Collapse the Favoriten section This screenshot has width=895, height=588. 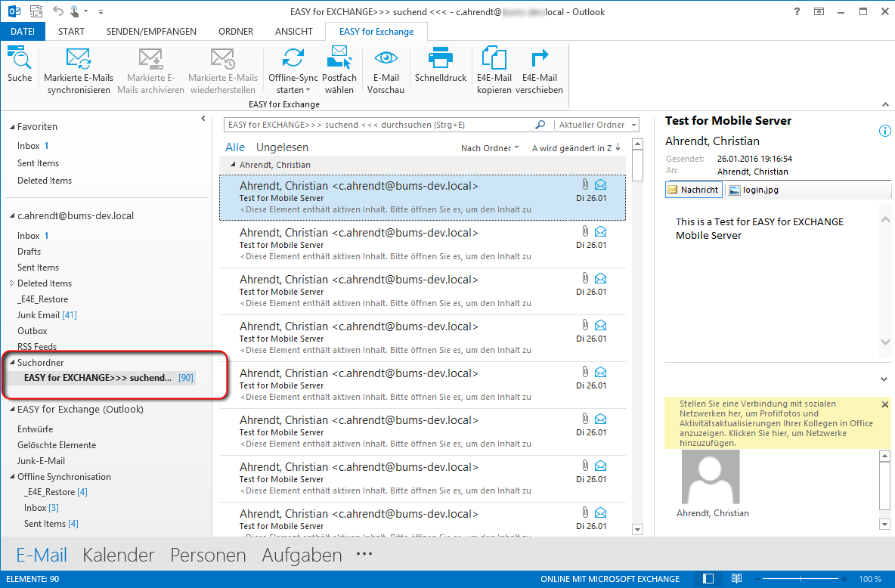[x=12, y=127]
